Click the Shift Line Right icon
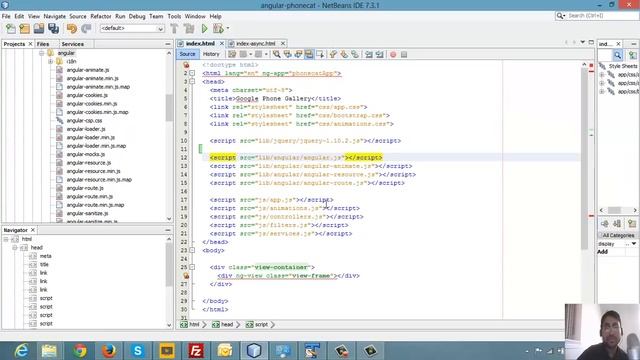Image resolution: width=640 pixels, height=360 pixels. pyautogui.click(x=380, y=54)
